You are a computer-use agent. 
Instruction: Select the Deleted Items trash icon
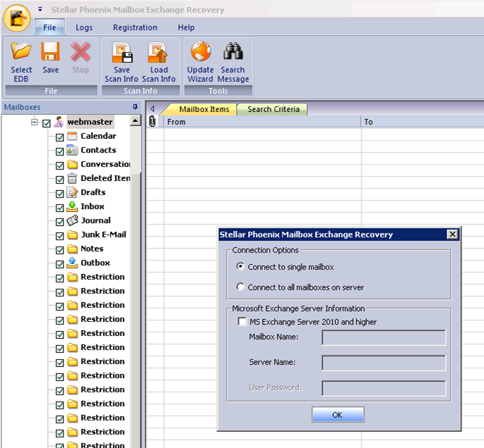coord(72,178)
